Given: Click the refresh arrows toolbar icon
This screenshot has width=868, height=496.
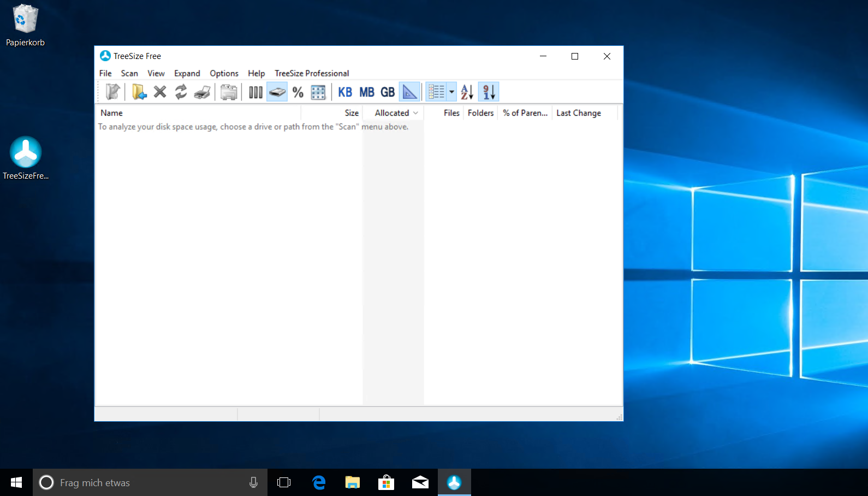Looking at the screenshot, I should coord(181,92).
